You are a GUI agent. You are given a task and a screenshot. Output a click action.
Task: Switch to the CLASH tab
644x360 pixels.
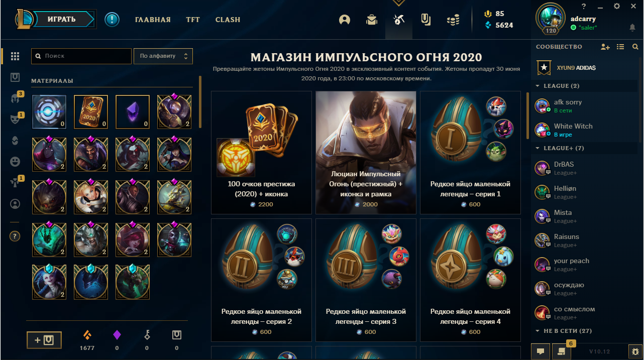pyautogui.click(x=228, y=20)
